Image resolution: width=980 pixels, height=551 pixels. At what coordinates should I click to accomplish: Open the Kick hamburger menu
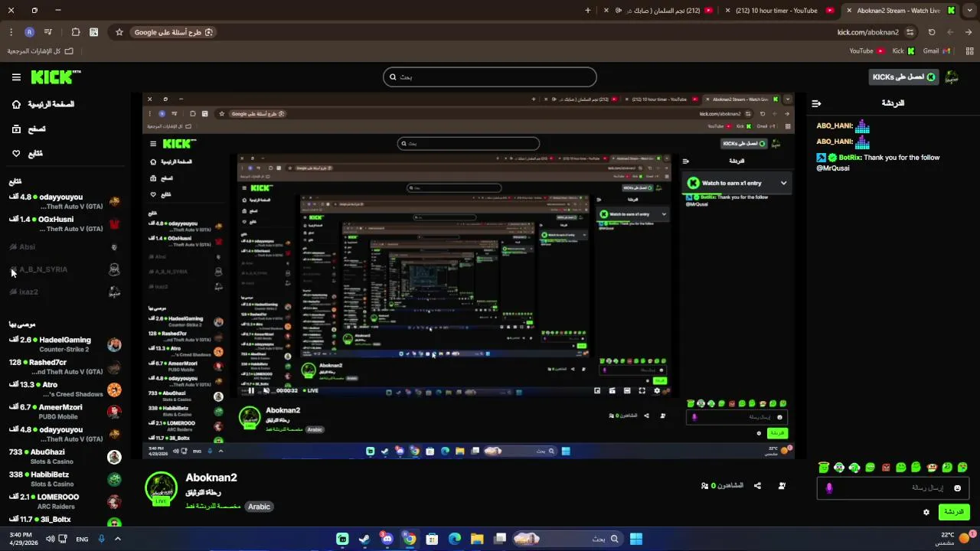(16, 77)
